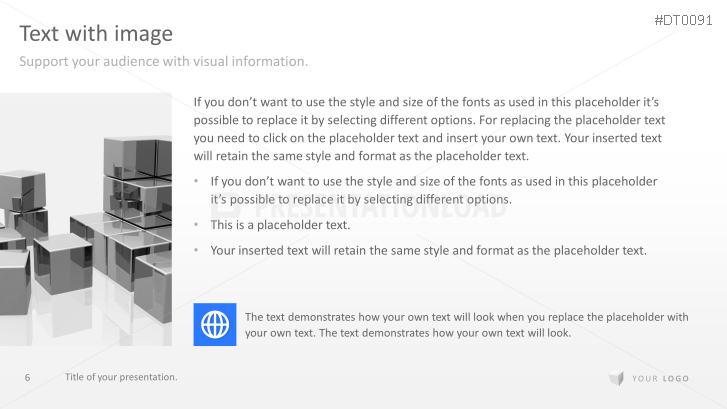Select the caption text beside the globe
Image resolution: width=727 pixels, height=409 pixels.
466,325
